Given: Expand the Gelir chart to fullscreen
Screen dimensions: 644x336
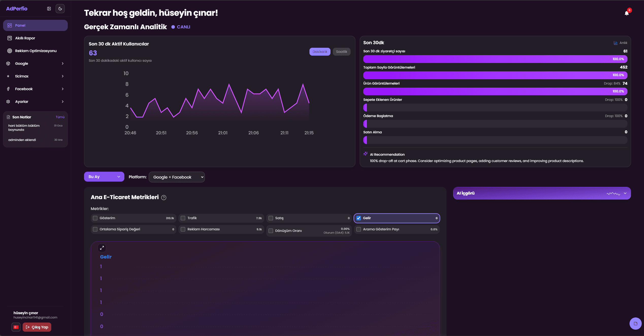Looking at the screenshot, I should tap(102, 248).
